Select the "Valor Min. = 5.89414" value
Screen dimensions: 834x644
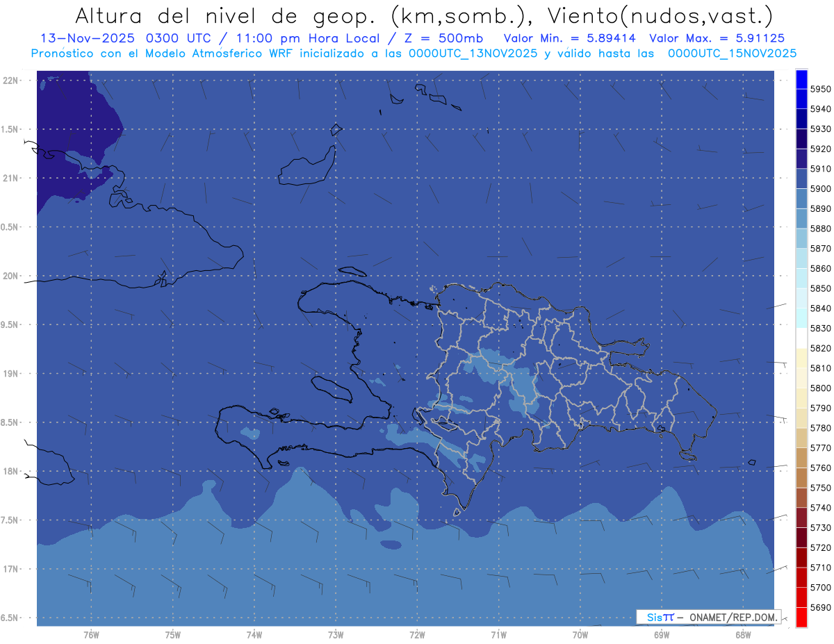click(571, 39)
